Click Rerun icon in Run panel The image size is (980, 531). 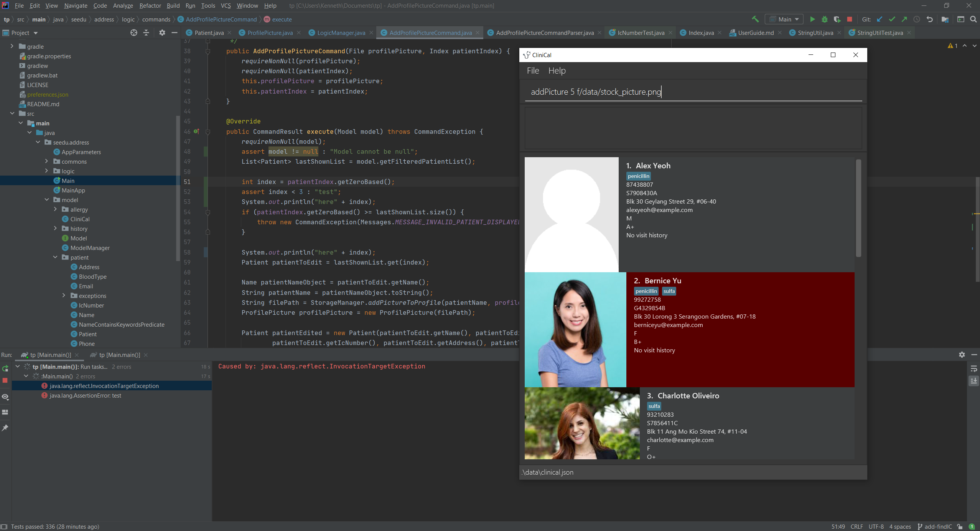point(5,368)
